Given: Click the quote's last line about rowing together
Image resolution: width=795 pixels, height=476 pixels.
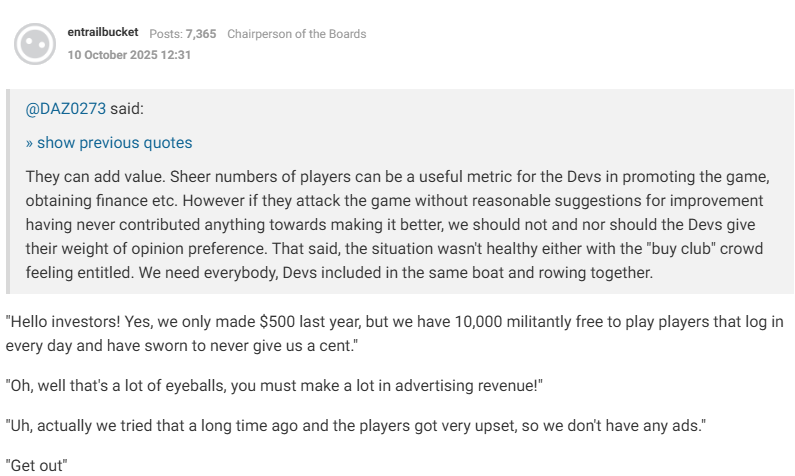Looking at the screenshot, I should coord(339,273).
